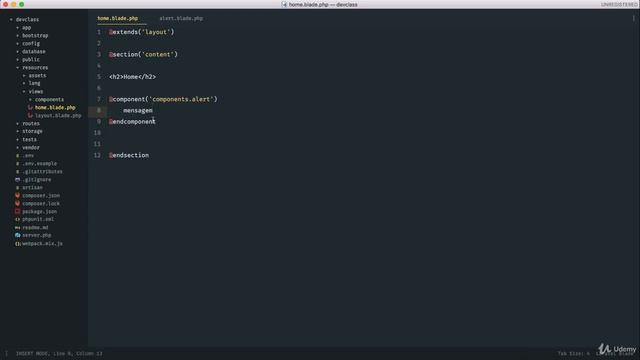Click the .gitattributes file icon
640x360 pixels.
(x=18, y=171)
